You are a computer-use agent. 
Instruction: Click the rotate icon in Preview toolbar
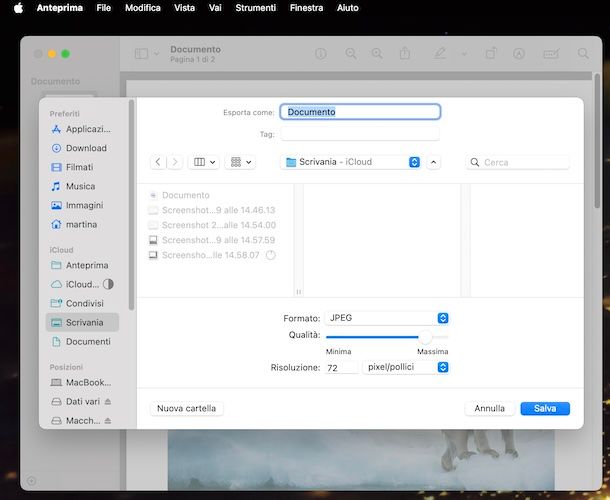point(491,53)
